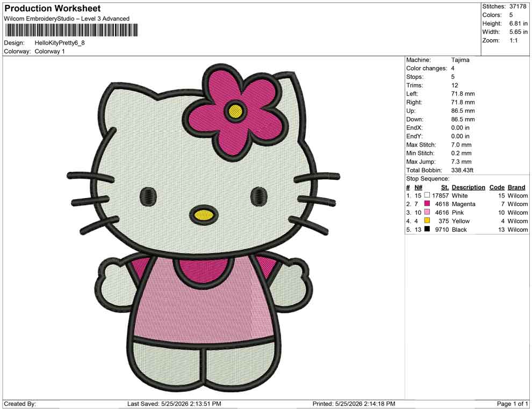Click the 'Description' column header
Image resolution: width=532 pixels, height=409 pixels.
pyautogui.click(x=469, y=187)
